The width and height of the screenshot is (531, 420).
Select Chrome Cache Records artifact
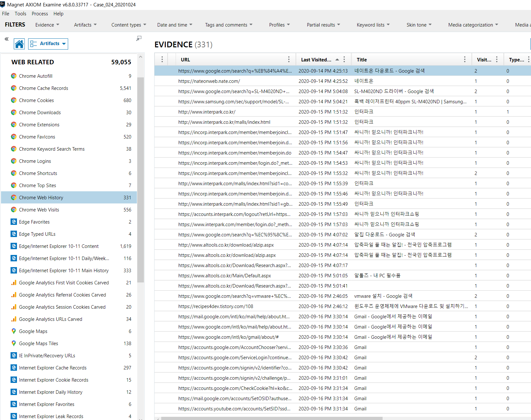pos(69,88)
